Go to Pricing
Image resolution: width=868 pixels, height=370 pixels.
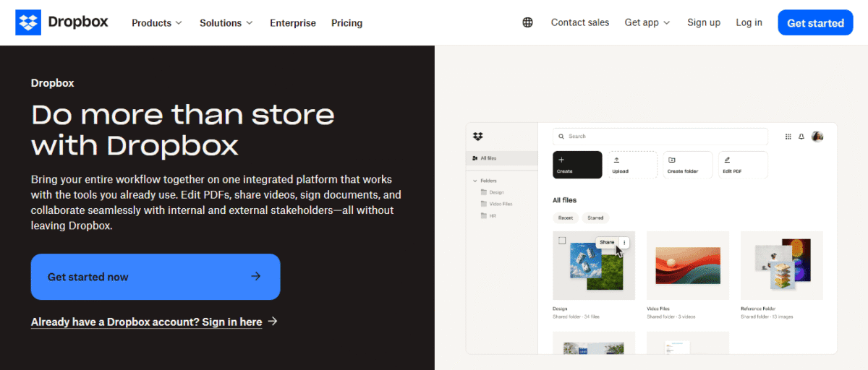346,22
